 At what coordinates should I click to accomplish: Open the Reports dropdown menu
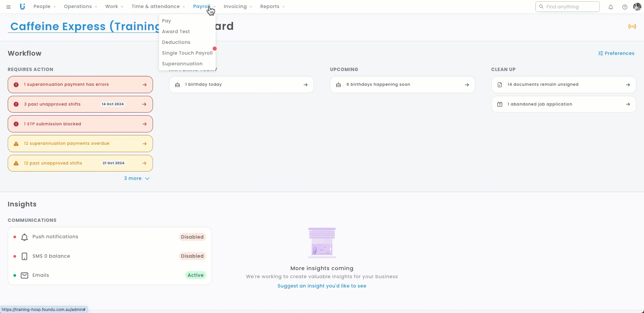point(272,7)
